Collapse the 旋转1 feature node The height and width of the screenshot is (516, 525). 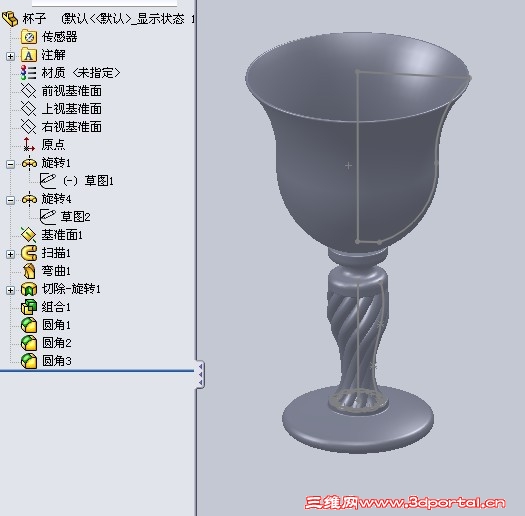click(10, 164)
